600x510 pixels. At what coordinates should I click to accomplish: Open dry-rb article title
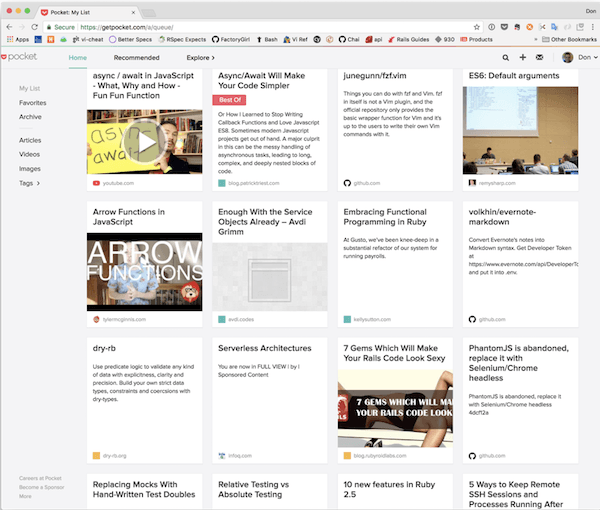[104, 348]
